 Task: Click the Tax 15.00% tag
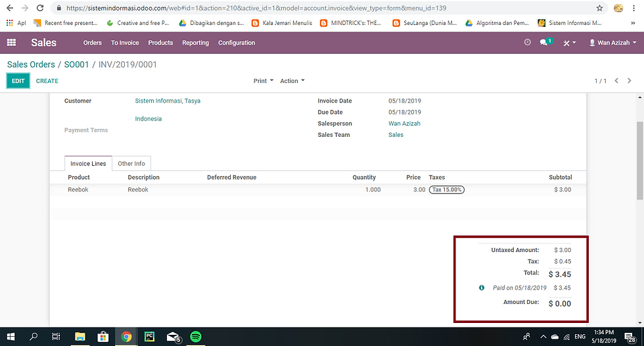pos(446,189)
